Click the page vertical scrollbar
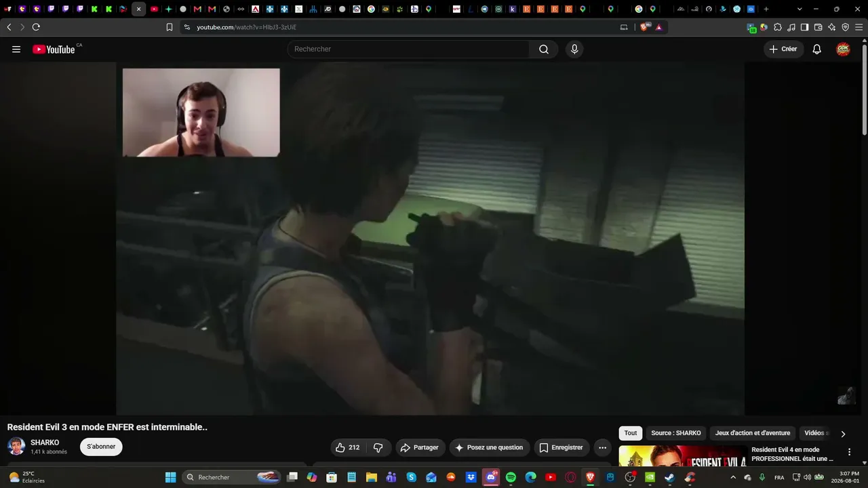Viewport: 868px width, 488px height. (864, 88)
